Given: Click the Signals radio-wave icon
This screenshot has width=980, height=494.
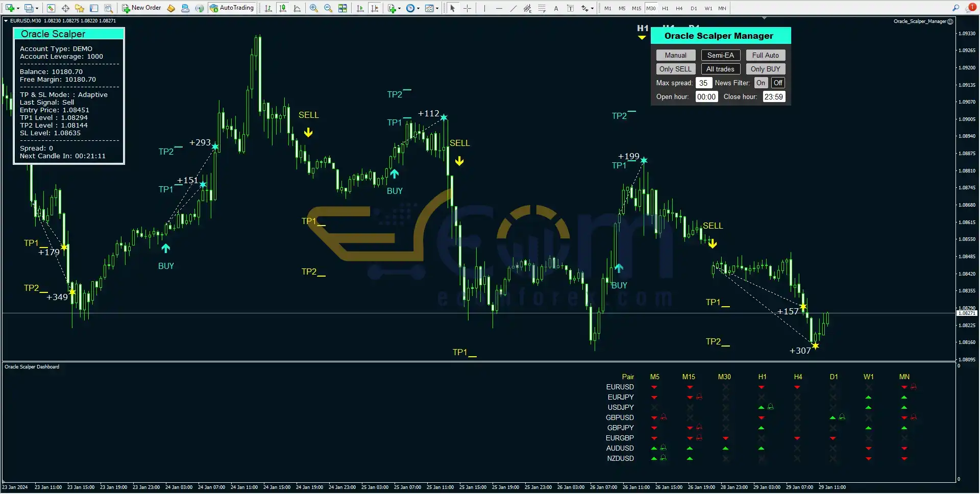Looking at the screenshot, I should tap(200, 8).
